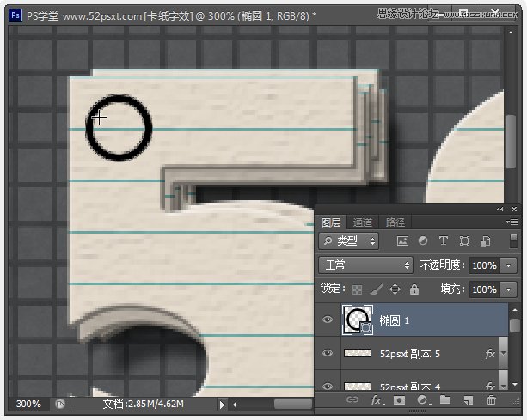Click the 52psxt 副本 5 layer name

[410, 354]
